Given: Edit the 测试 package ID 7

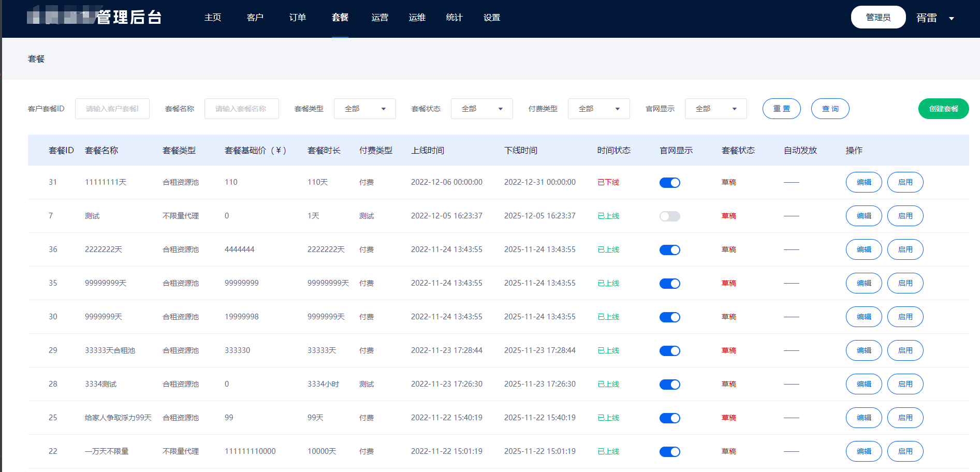Looking at the screenshot, I should pyautogui.click(x=864, y=216).
